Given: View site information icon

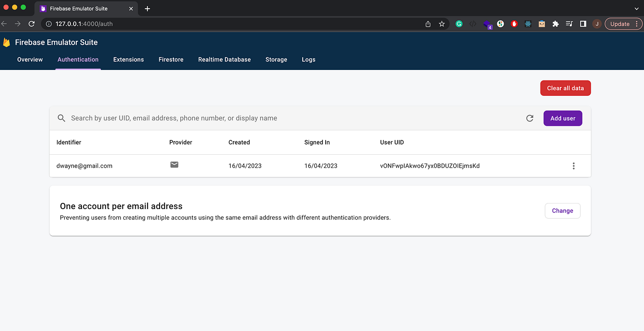Looking at the screenshot, I should point(49,24).
